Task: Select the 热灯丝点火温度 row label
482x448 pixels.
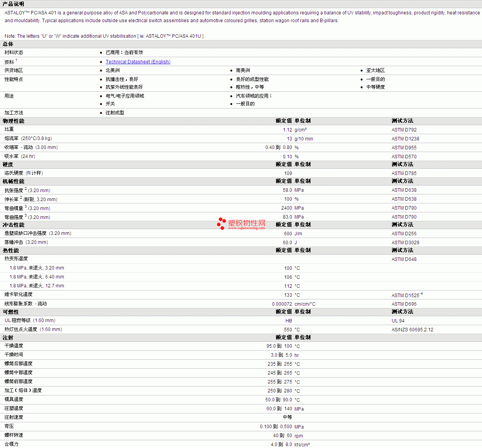Action: 33,329
